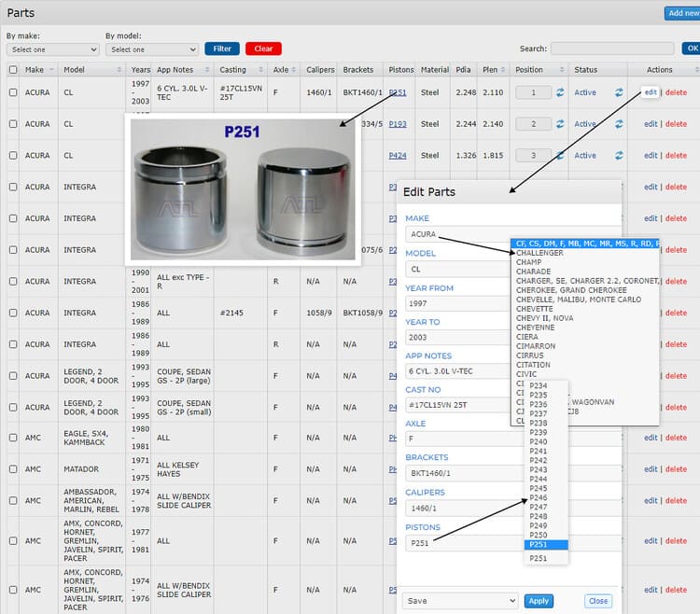Open the MODEL field showing CL
Image resolution: width=700 pixels, height=614 pixels.
[457, 269]
